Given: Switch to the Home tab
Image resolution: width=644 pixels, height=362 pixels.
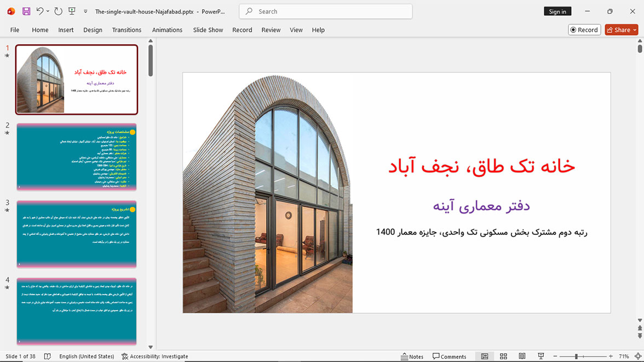Looking at the screenshot, I should click(x=41, y=30).
